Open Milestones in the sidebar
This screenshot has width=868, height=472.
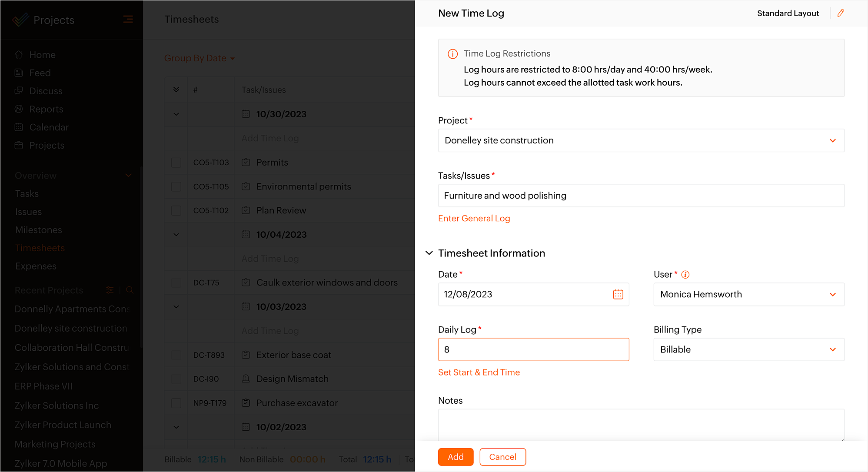point(38,230)
